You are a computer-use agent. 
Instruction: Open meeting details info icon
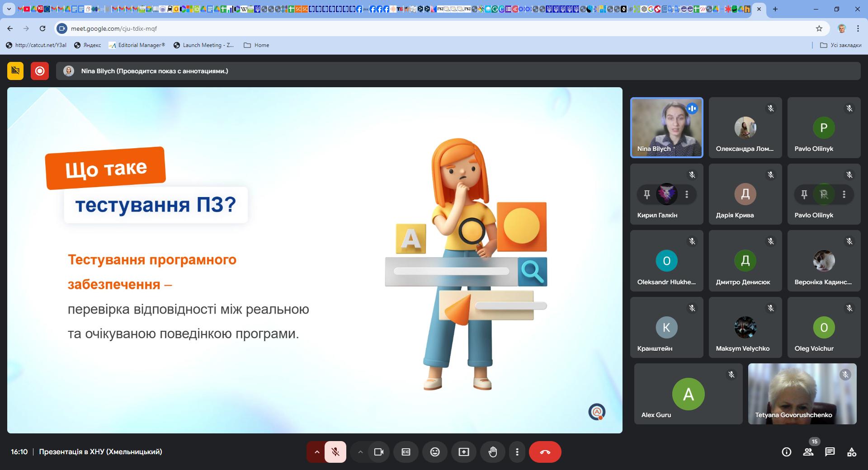click(787, 452)
